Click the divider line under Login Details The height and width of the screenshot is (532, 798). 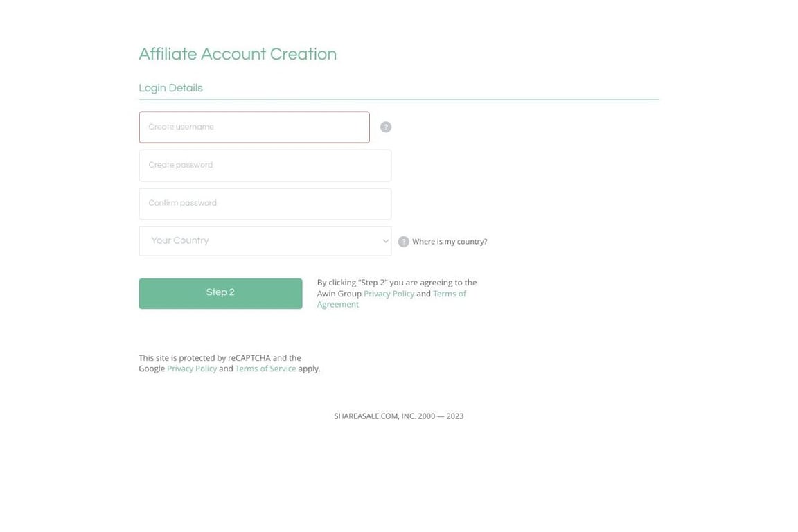399,99
